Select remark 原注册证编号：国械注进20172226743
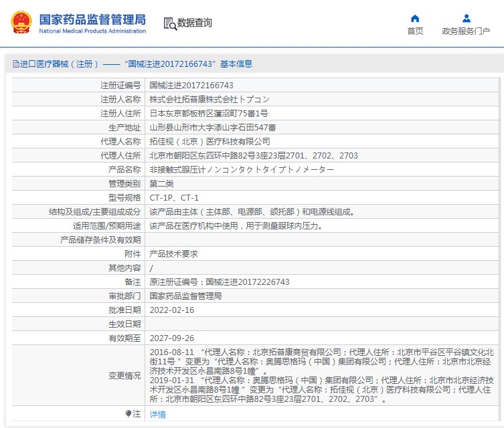504x428 pixels. click(x=220, y=282)
